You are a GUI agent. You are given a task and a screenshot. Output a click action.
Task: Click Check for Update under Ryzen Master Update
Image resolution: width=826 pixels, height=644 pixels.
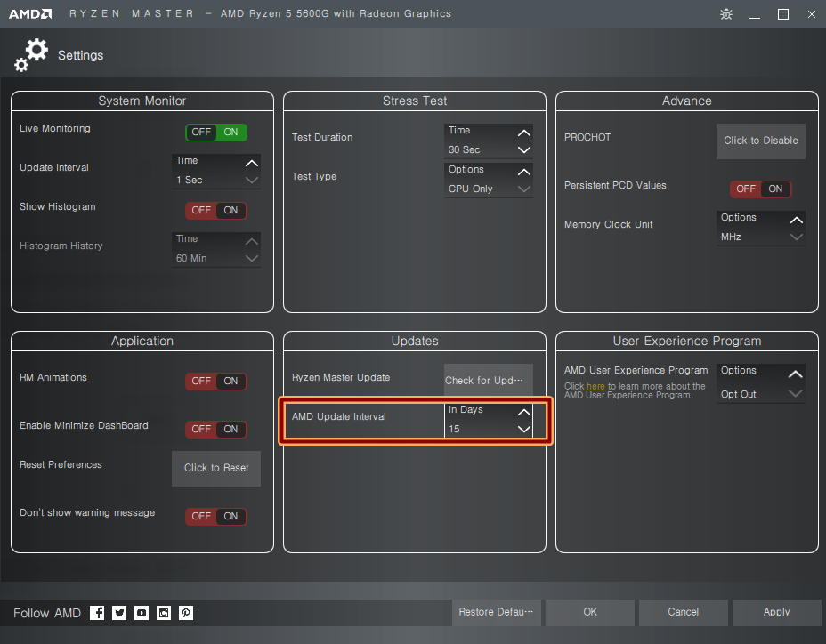(x=488, y=380)
